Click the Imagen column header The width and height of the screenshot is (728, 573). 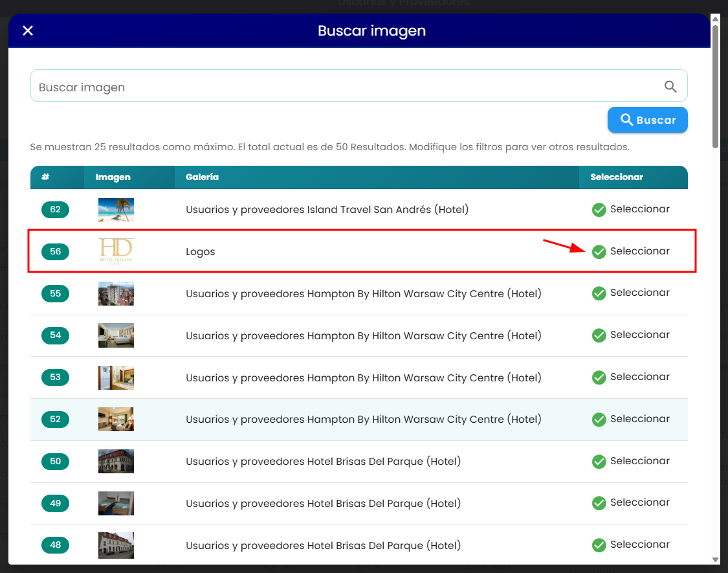113,177
